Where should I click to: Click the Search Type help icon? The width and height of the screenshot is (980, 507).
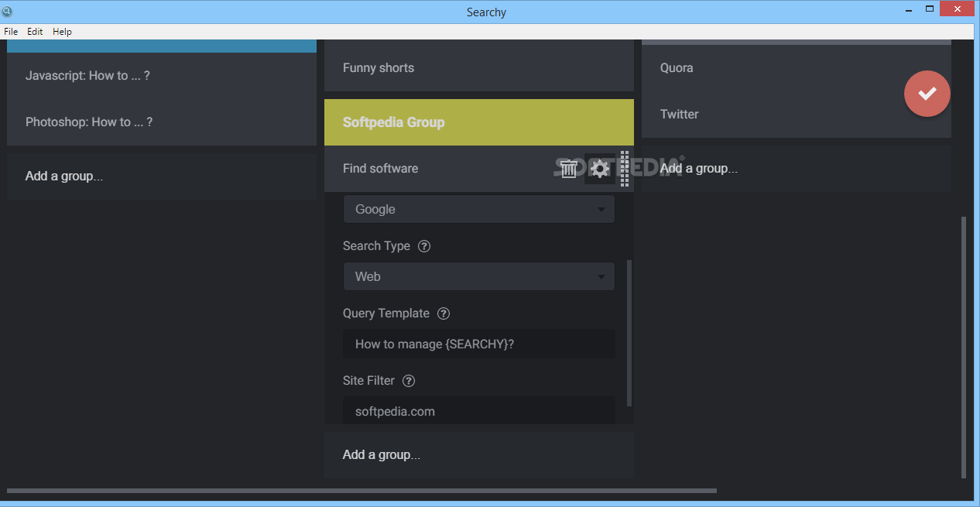424,246
